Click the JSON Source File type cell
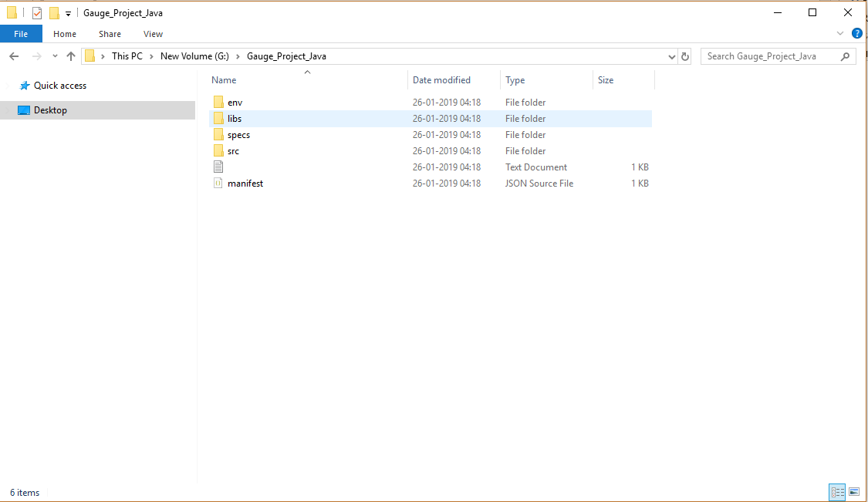Screen dimensions: 868x502 pos(539,184)
